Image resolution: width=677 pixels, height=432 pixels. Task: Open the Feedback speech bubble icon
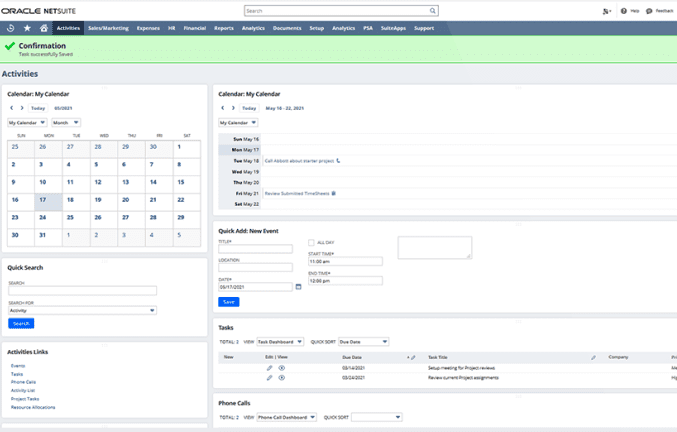649,11
